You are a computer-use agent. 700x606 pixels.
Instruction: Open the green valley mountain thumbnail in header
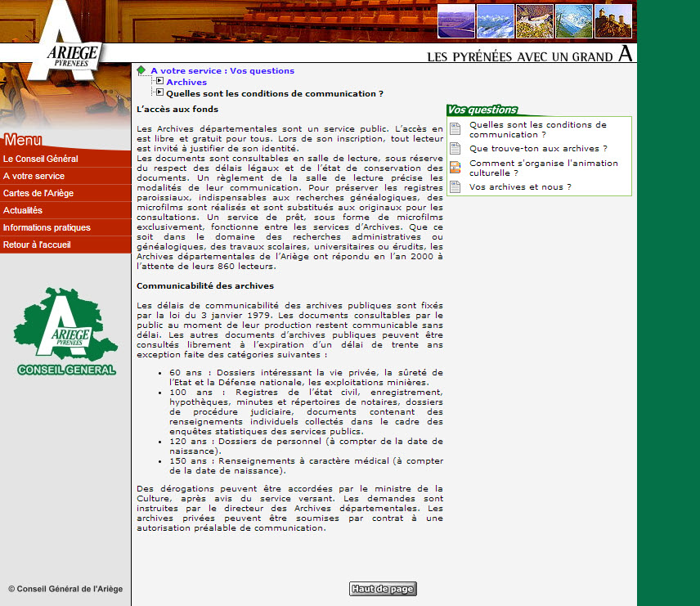click(574, 21)
